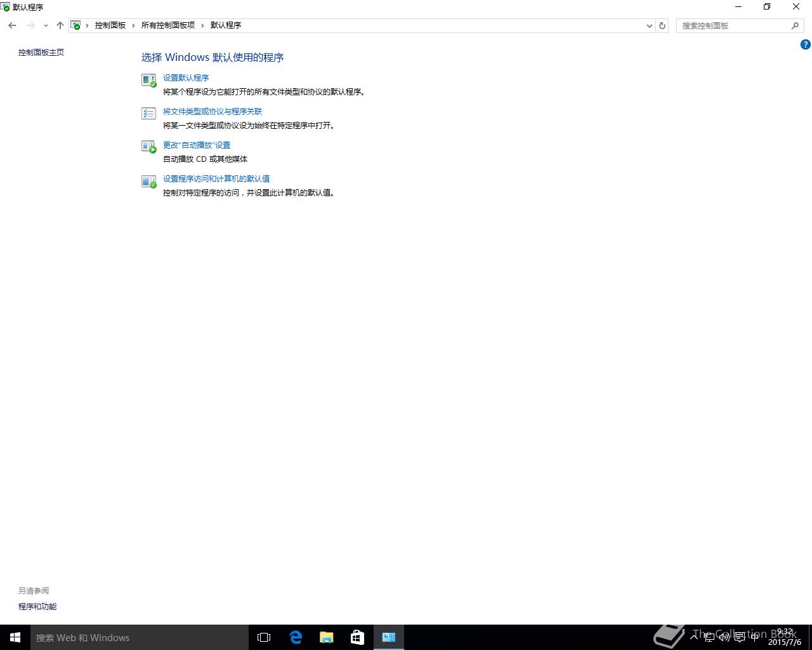This screenshot has height=650, width=812.
Task: Launch Microsoft Edge from the taskbar
Action: [x=296, y=637]
